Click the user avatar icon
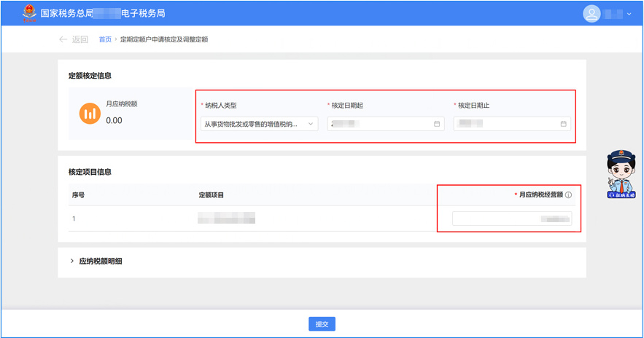This screenshot has width=644, height=338. (x=591, y=14)
